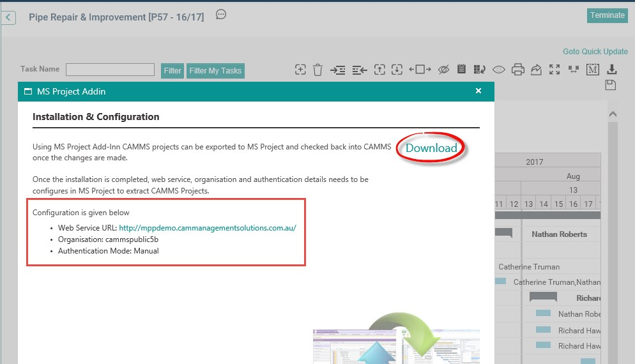The image size is (635, 364).
Task: Click the Terminate button
Action: click(x=608, y=15)
